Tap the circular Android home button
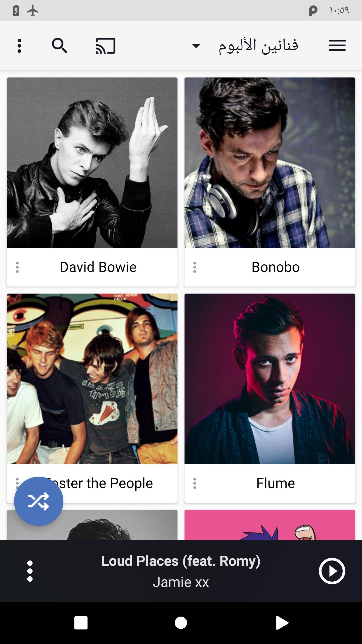The width and height of the screenshot is (362, 644). (x=181, y=623)
